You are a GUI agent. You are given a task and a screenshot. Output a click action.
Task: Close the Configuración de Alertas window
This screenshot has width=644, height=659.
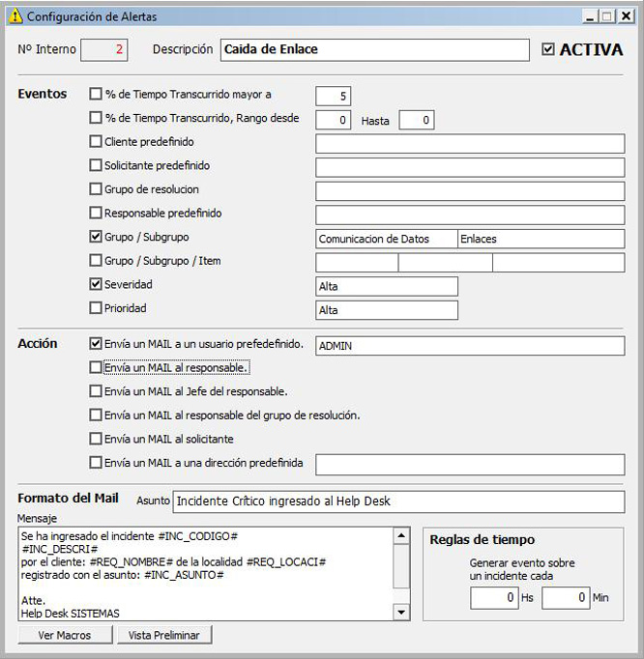coord(627,16)
